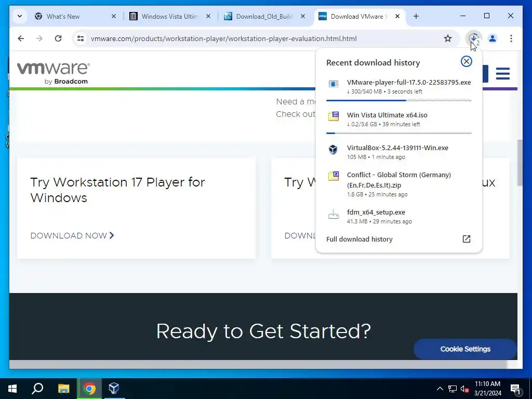The width and height of the screenshot is (532, 399).
Task: Click the VMware by Broadcom logo
Action: click(54, 73)
